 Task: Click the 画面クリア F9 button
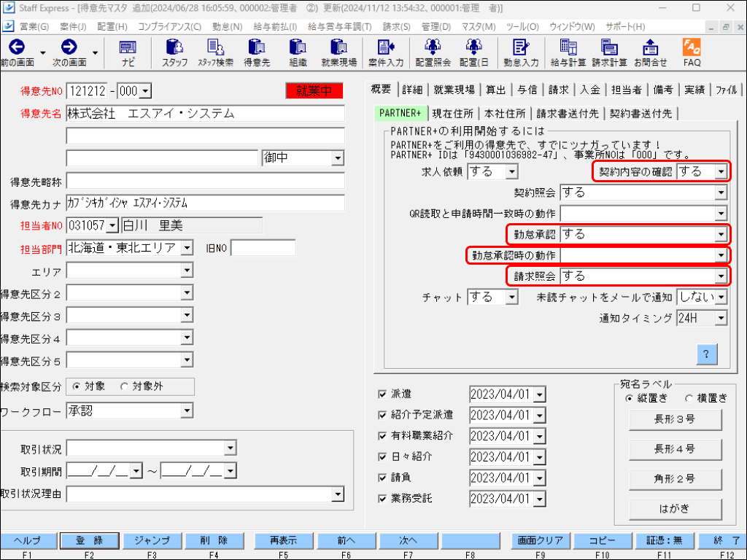click(541, 540)
